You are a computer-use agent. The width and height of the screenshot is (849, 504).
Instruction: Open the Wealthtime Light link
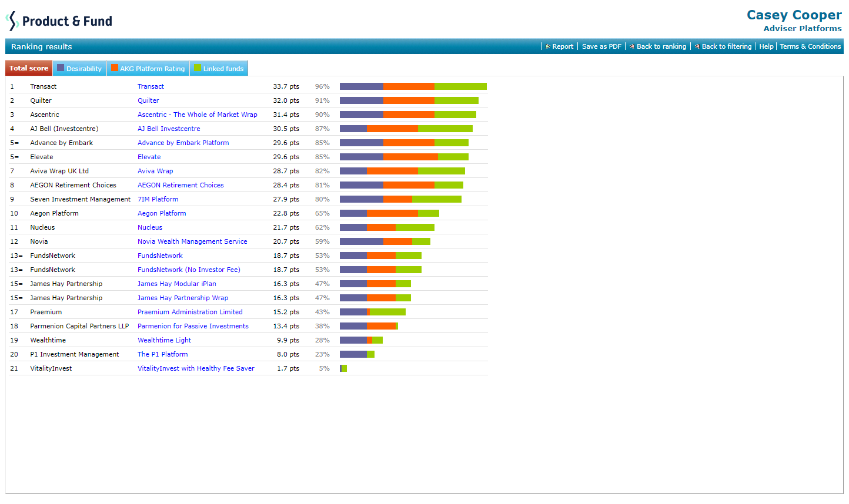click(164, 340)
